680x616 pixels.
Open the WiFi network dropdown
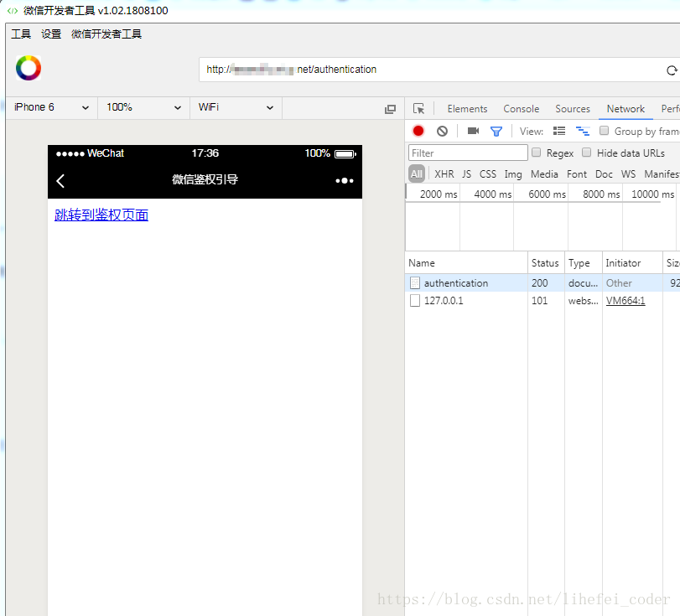[x=236, y=107]
